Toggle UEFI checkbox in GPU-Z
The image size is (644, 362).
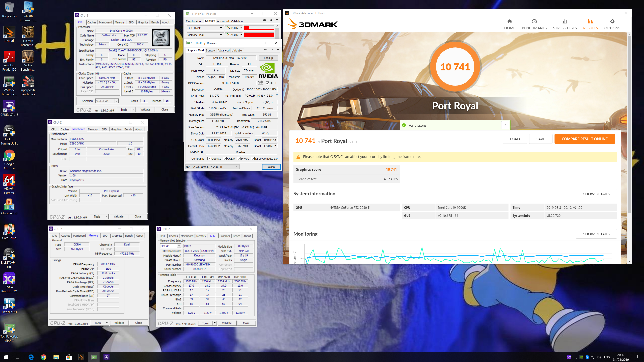coord(267,83)
